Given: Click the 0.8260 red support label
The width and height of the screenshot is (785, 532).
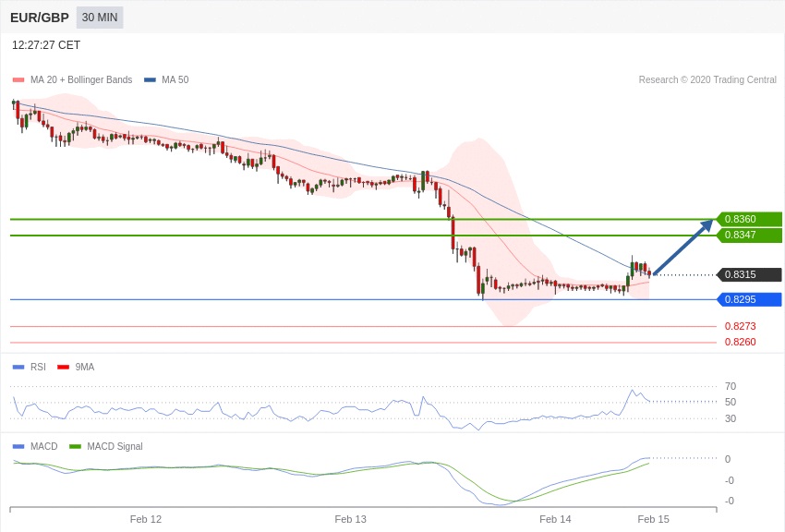Looking at the screenshot, I should point(740,343).
